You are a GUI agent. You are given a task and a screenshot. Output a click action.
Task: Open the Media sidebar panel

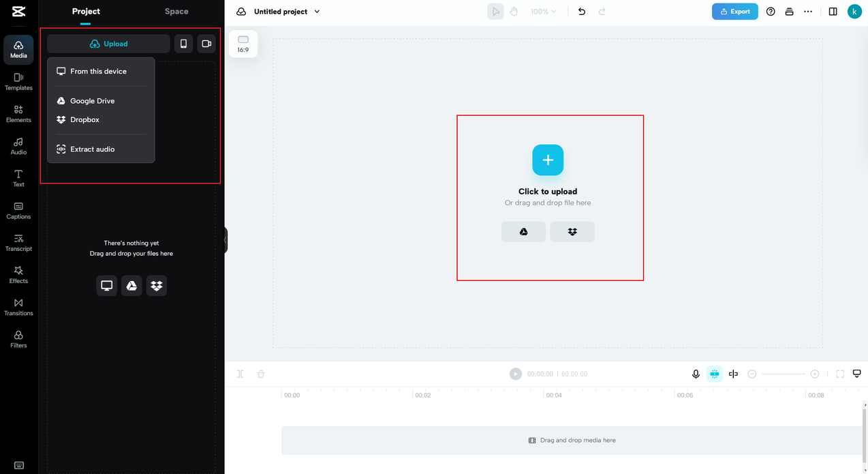[x=18, y=50]
